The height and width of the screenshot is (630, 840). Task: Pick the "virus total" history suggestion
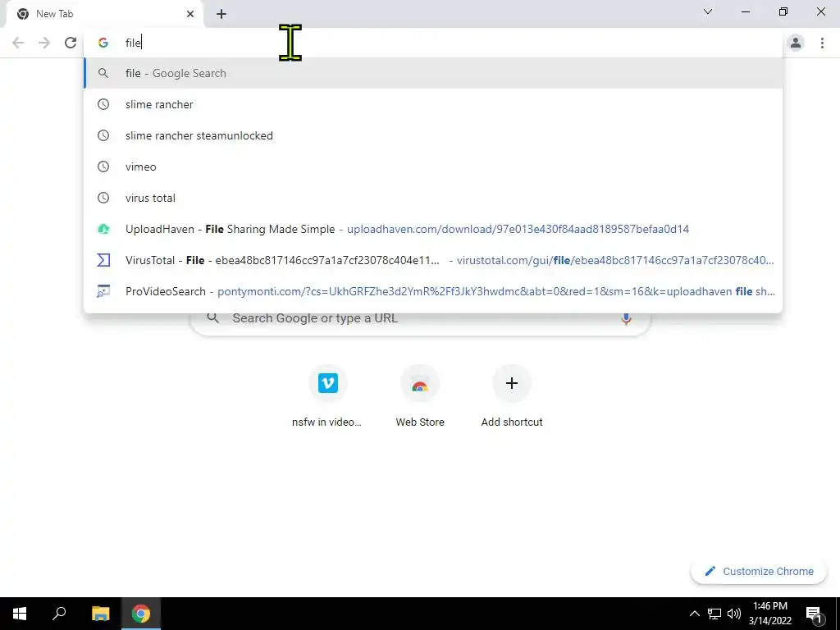(x=433, y=198)
